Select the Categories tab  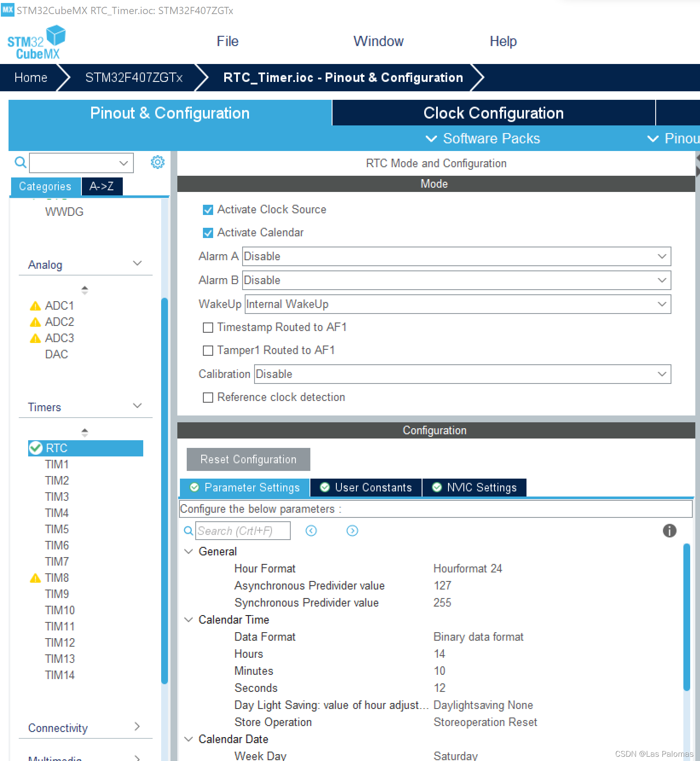(x=45, y=186)
